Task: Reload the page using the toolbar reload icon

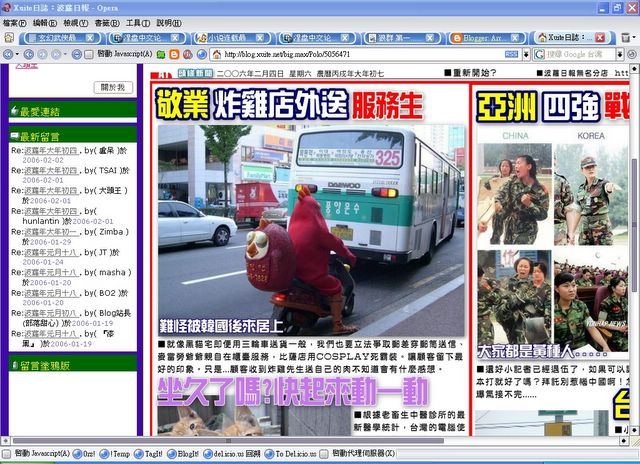Action: tap(76, 54)
